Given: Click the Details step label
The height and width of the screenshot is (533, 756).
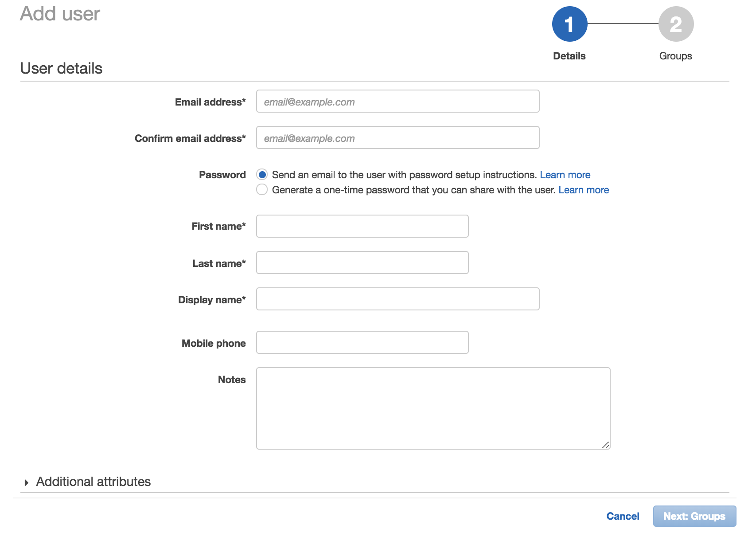Looking at the screenshot, I should pyautogui.click(x=569, y=56).
